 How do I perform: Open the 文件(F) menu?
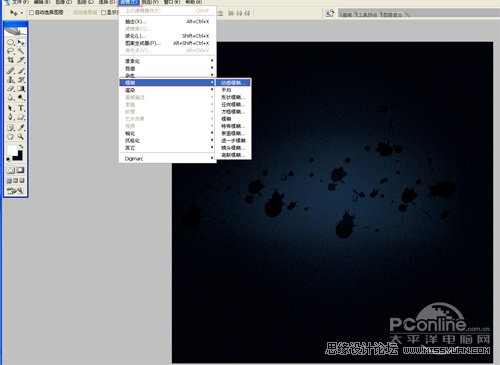point(20,2)
